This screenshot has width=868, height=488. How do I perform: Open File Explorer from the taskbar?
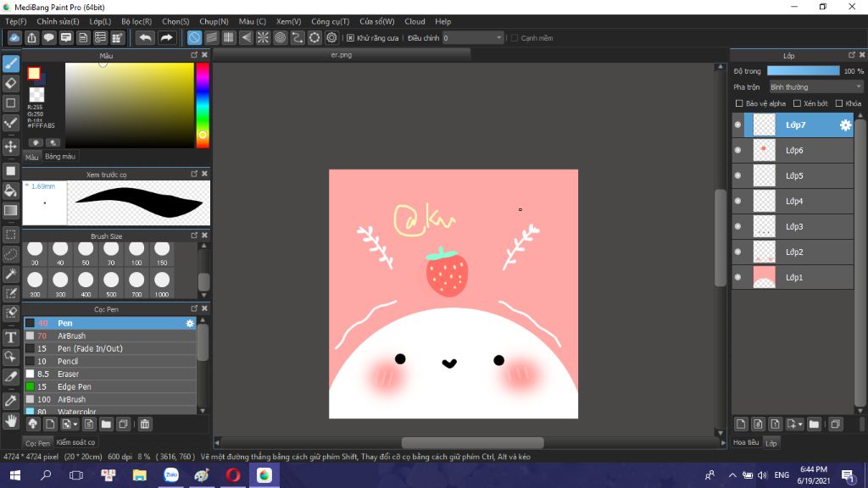click(140, 475)
